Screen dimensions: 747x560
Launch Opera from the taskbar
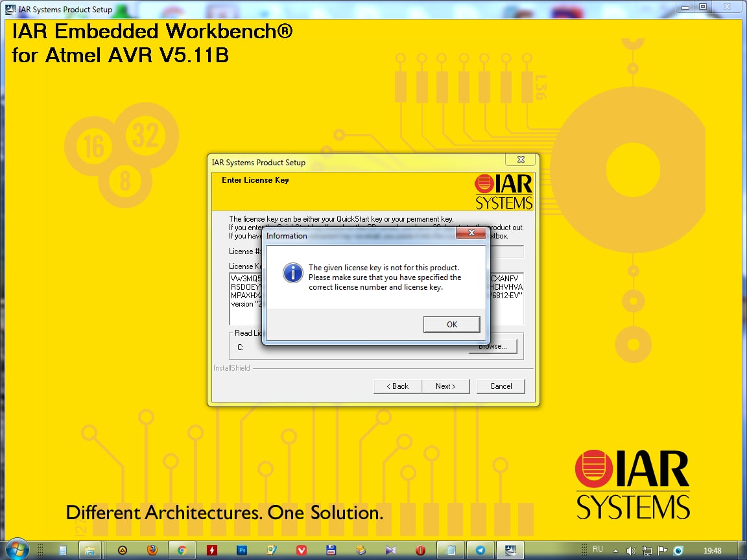point(420,550)
